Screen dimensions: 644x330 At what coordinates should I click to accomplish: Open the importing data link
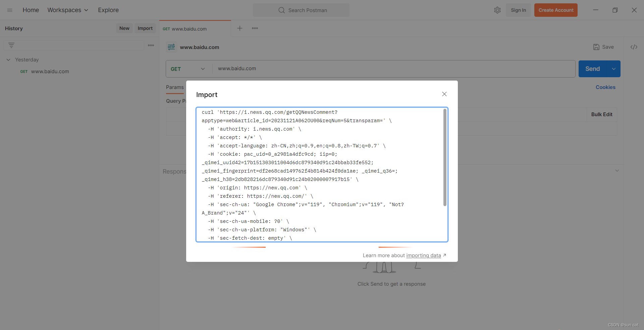tap(423, 255)
